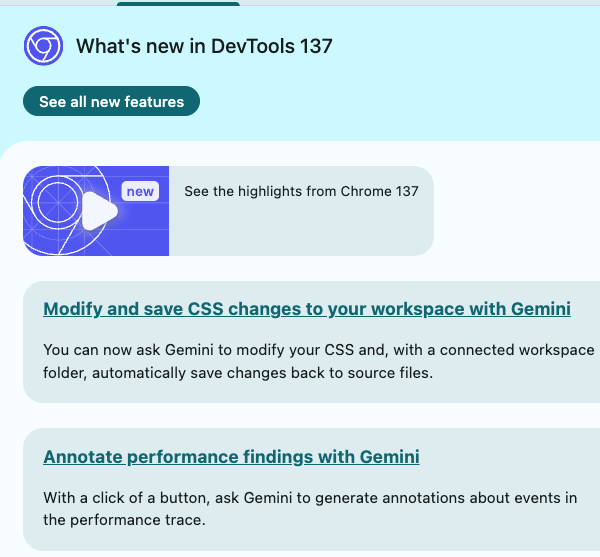The width and height of the screenshot is (600, 557).
Task: Open Annotate performance findings with Gemini link
Action: [x=231, y=457]
